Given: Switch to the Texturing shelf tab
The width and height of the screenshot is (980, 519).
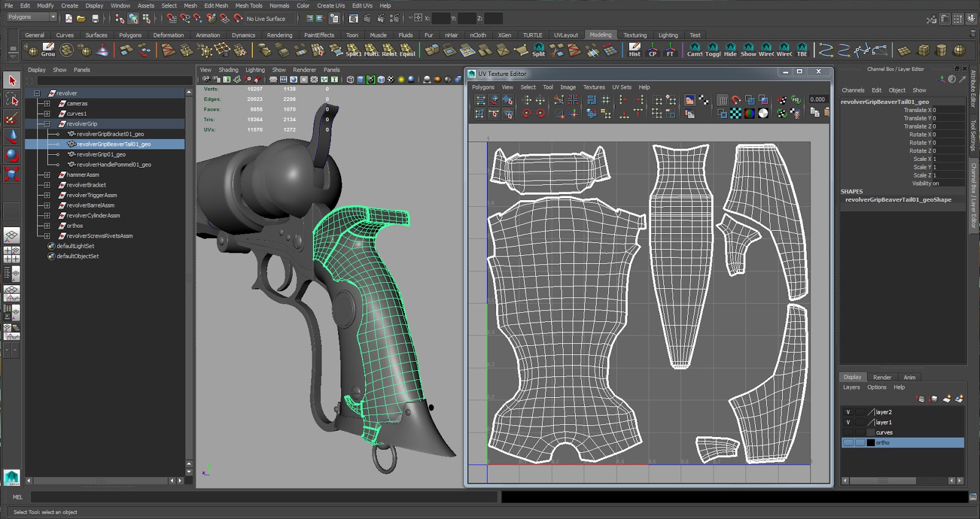Looking at the screenshot, I should point(635,35).
